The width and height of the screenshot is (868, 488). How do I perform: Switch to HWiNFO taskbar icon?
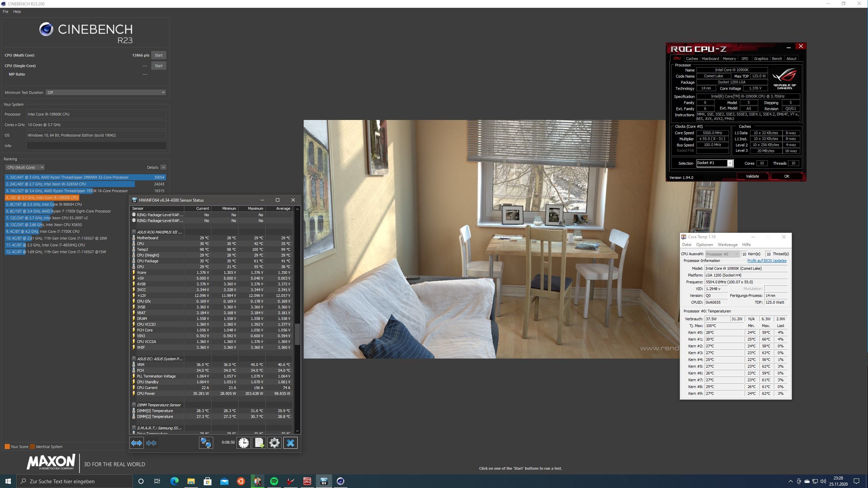tap(324, 481)
